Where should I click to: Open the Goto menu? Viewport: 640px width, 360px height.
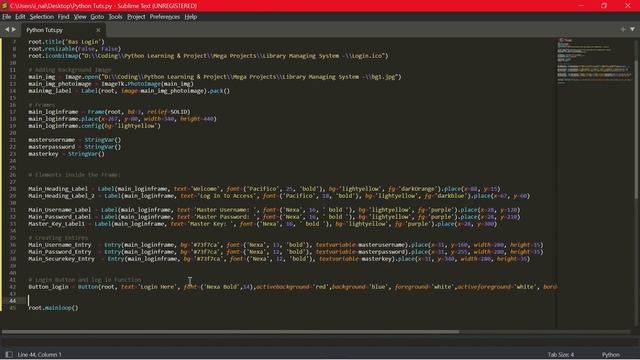pos(97,17)
